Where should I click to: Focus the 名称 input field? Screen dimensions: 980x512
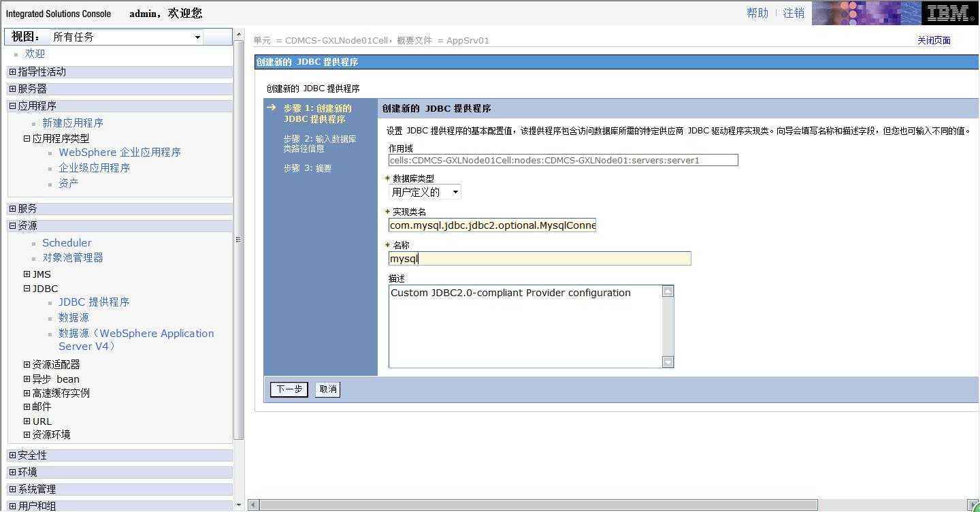[540, 259]
